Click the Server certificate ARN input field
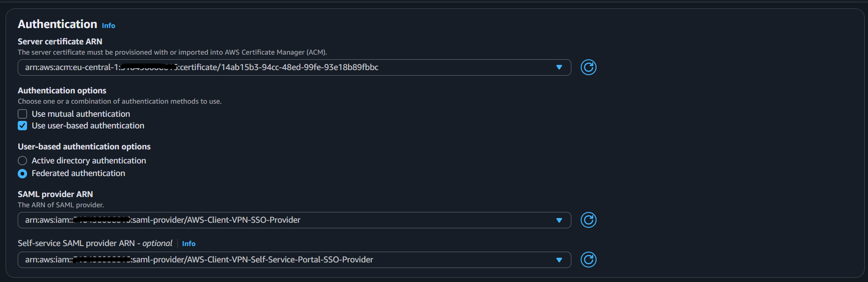868x282 pixels. [280, 67]
